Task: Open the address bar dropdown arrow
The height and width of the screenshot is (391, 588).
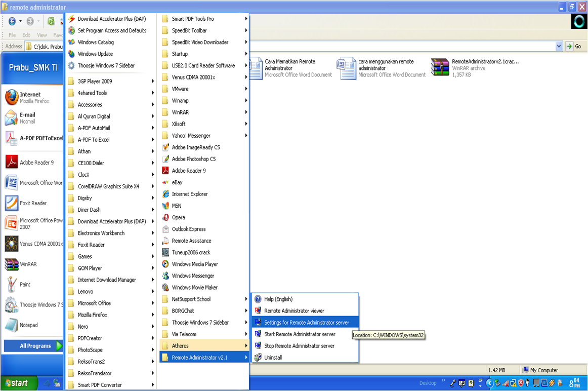Action: click(x=559, y=46)
